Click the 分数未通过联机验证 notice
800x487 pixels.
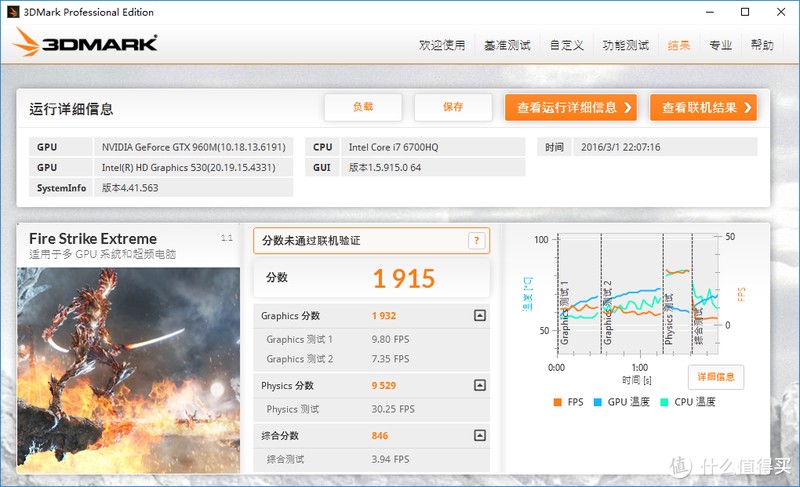371,241
